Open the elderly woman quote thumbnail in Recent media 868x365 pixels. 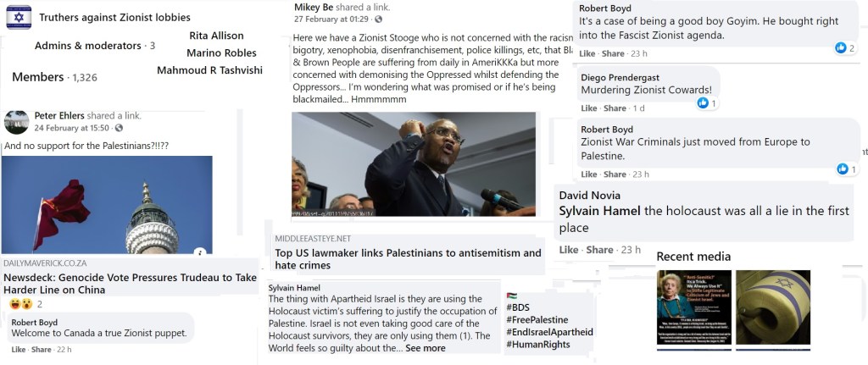tap(694, 307)
